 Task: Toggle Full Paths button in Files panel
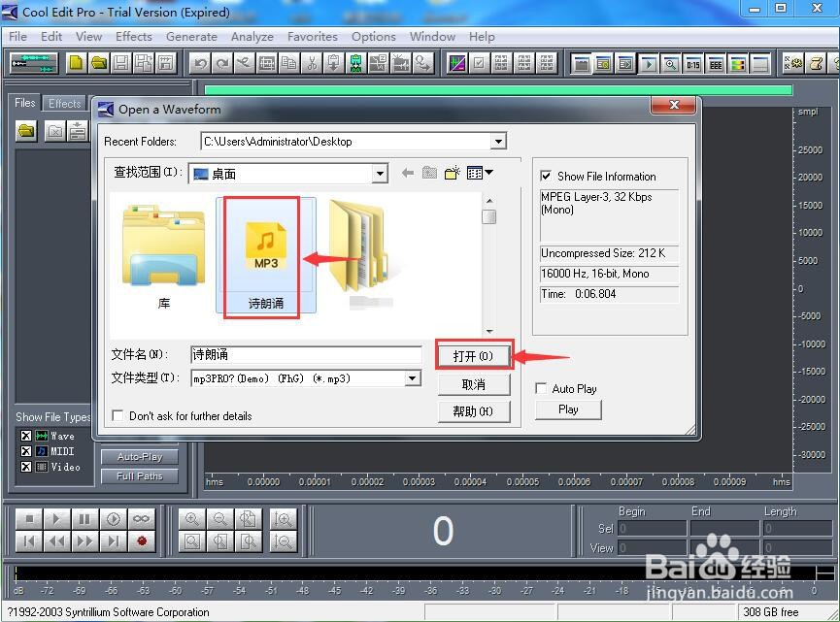point(139,475)
